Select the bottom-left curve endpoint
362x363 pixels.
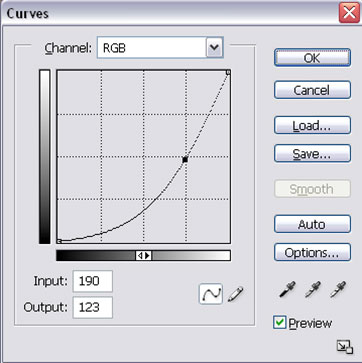tap(59, 241)
